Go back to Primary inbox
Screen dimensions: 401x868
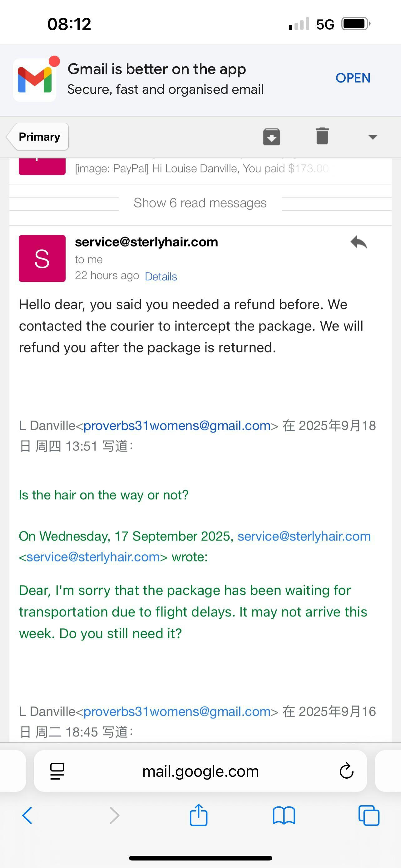pyautogui.click(x=38, y=137)
